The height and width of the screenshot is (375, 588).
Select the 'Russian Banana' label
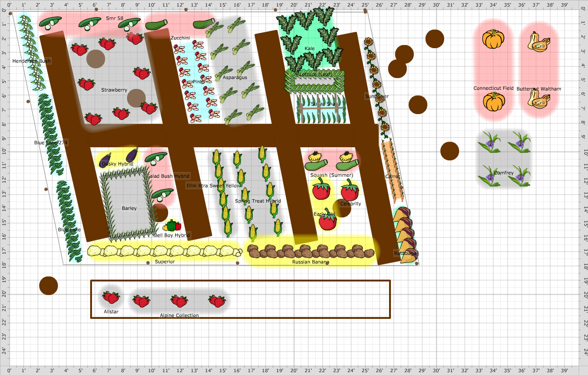pyautogui.click(x=311, y=262)
